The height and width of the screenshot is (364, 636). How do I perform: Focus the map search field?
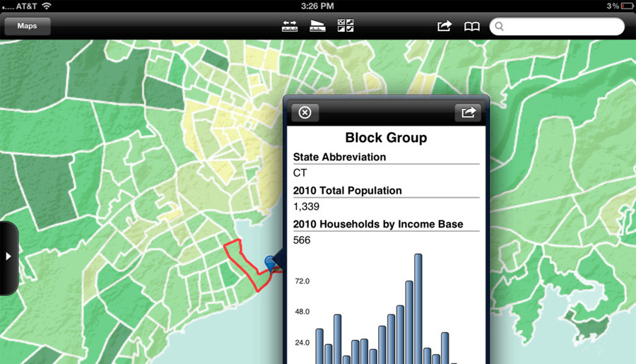click(x=557, y=26)
